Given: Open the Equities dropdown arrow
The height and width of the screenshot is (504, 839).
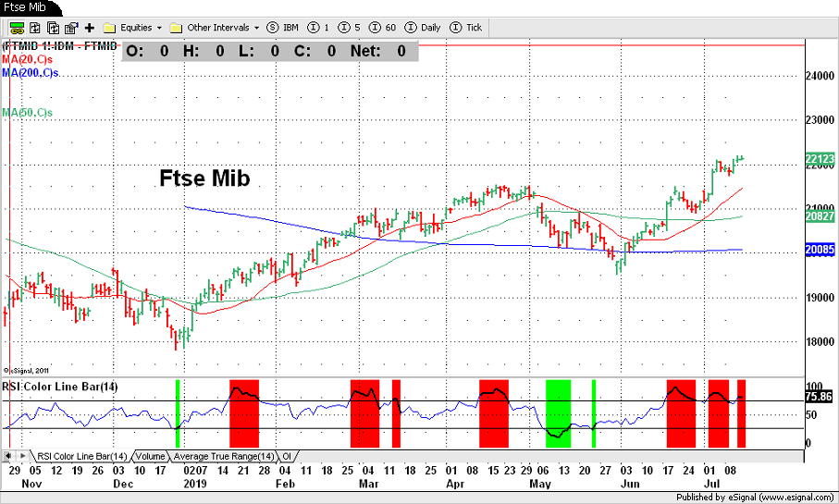Looking at the screenshot, I should click(159, 28).
